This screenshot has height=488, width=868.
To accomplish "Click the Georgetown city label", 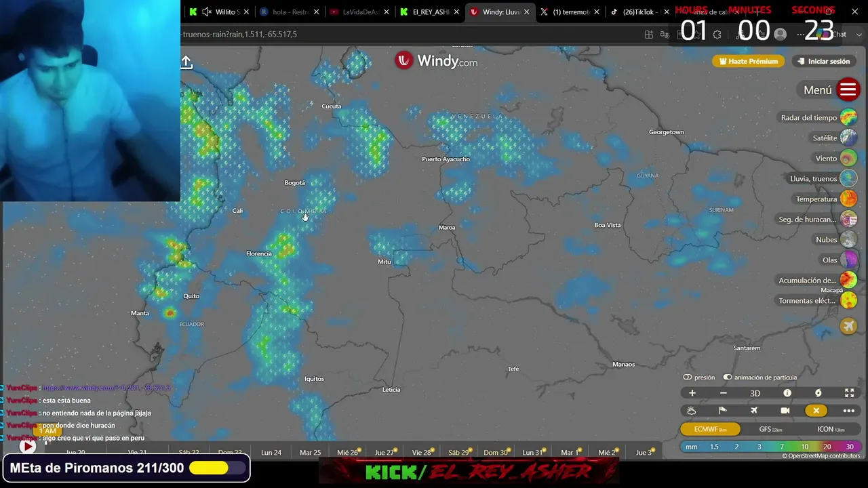I will (x=667, y=132).
